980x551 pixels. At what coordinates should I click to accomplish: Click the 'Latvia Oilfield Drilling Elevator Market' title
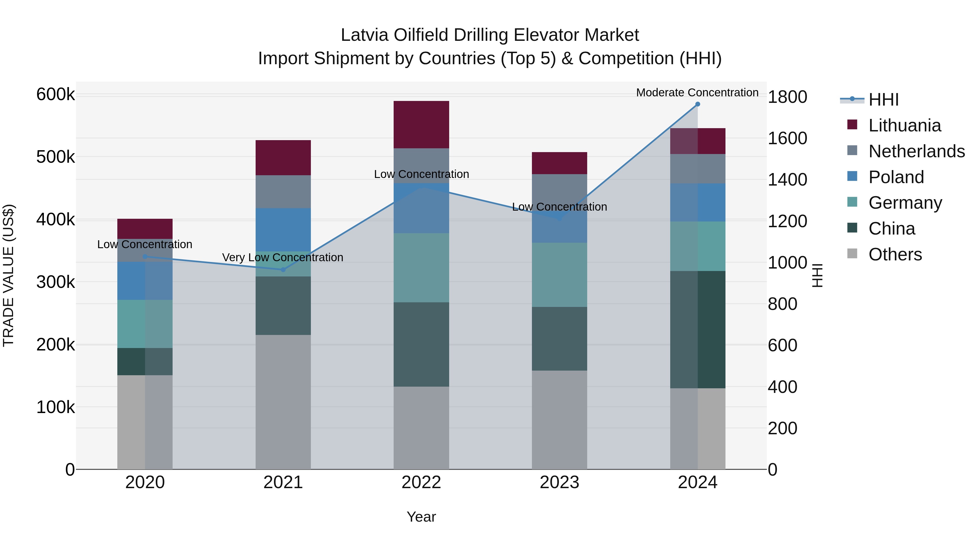(x=490, y=35)
